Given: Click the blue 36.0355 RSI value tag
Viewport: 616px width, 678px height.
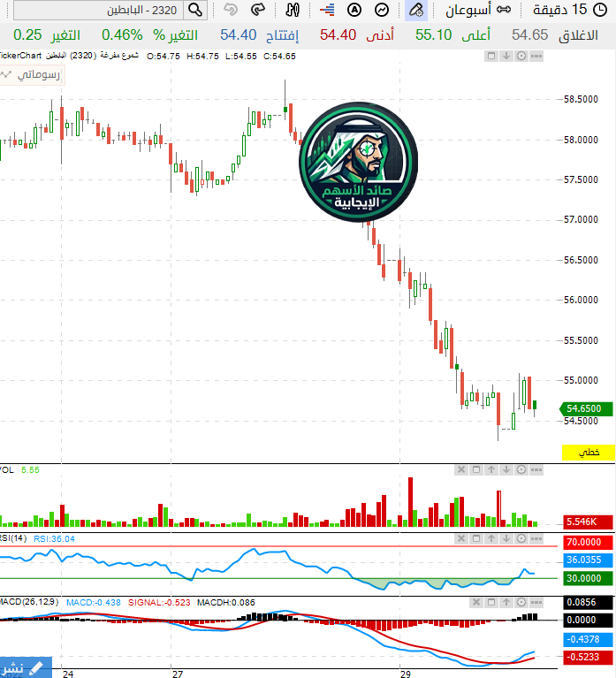Looking at the screenshot, I should click(588, 560).
